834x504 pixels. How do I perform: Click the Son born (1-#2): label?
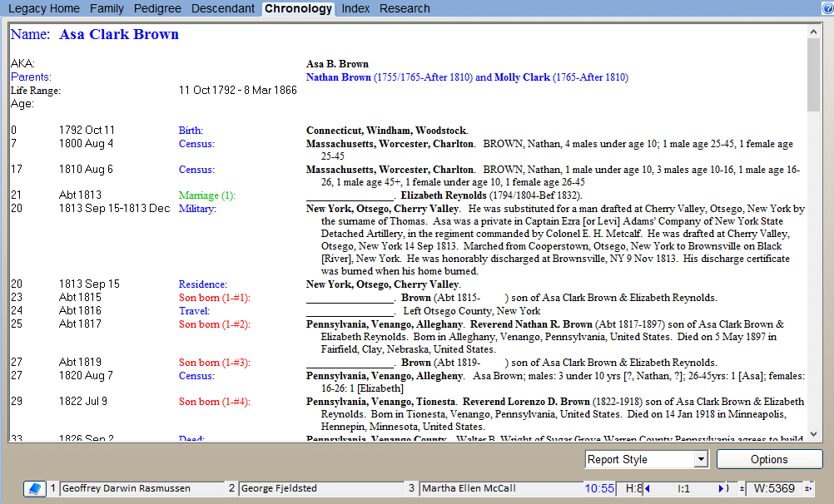215,324
